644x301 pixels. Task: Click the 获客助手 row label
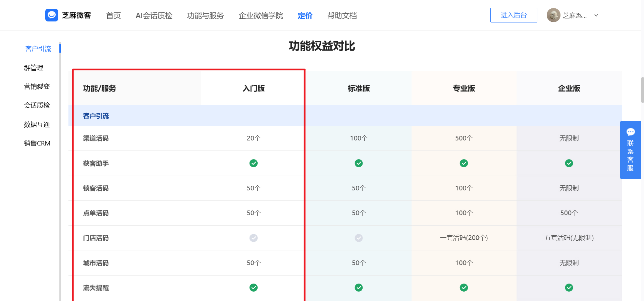tap(96, 163)
